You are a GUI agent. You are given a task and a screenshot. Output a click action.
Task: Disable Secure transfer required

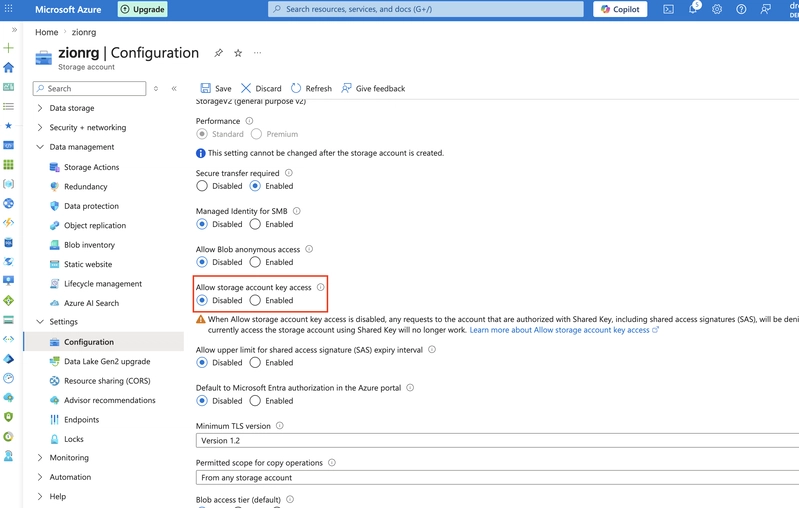202,186
